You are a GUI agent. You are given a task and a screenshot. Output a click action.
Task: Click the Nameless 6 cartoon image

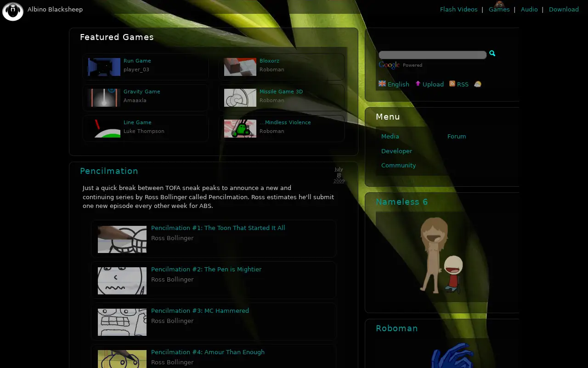(442, 255)
